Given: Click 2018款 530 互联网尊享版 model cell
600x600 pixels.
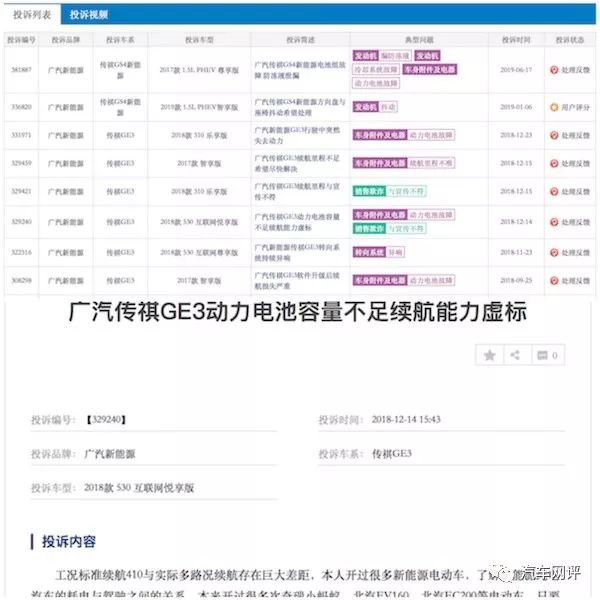Looking at the screenshot, I should pyautogui.click(x=199, y=253).
